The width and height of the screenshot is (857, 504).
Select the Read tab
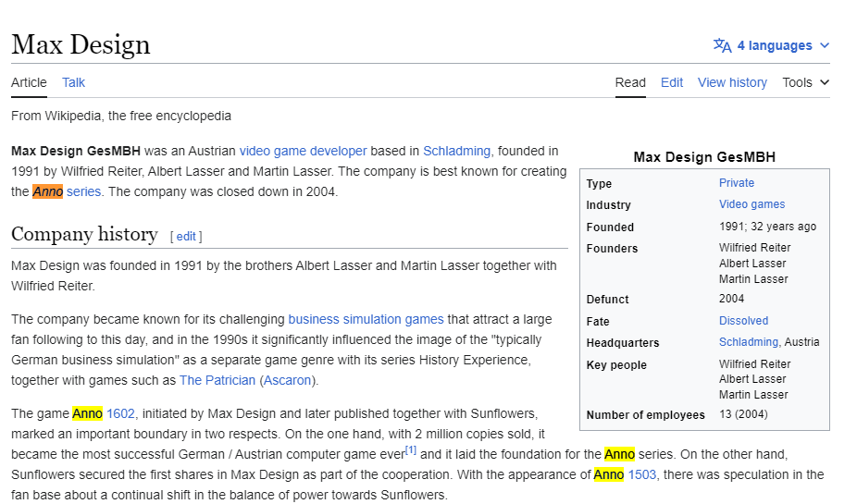point(630,82)
